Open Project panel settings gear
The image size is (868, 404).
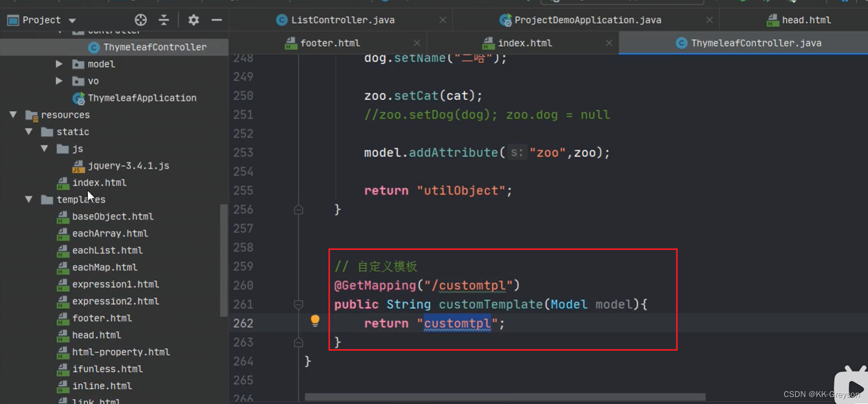[x=194, y=20]
